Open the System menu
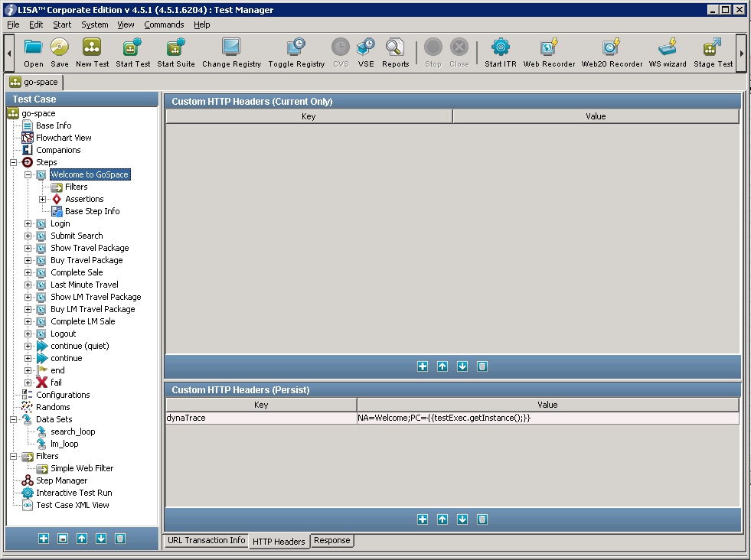The width and height of the screenshot is (751, 560). (x=94, y=24)
